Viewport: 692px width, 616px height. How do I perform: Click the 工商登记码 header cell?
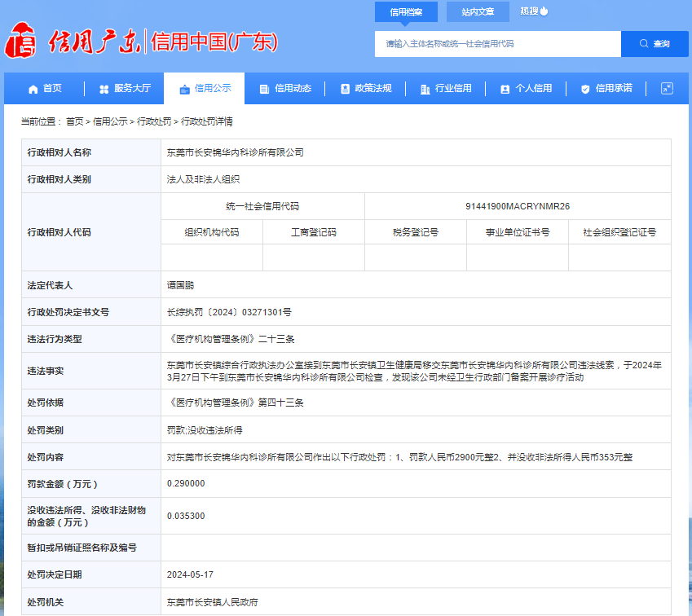[314, 232]
